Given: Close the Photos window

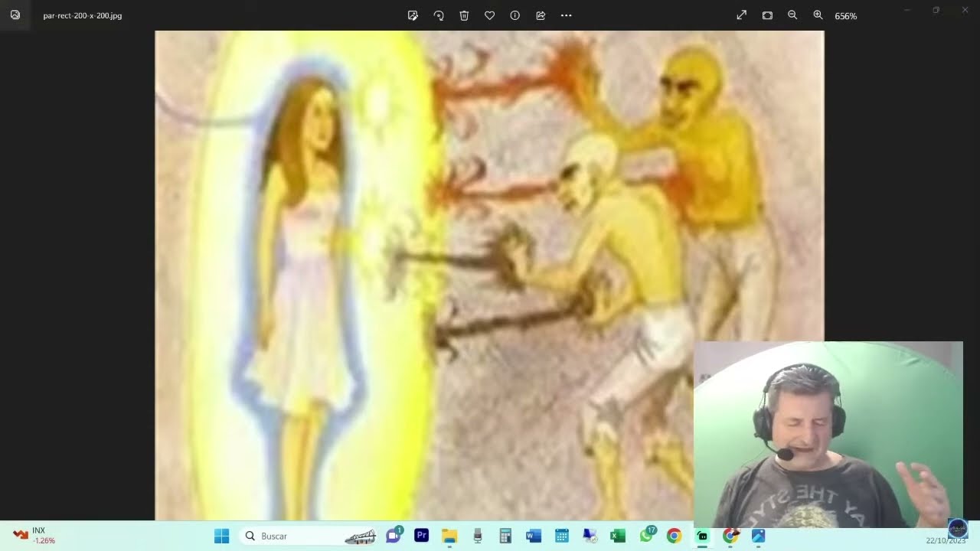Looking at the screenshot, I should pyautogui.click(x=965, y=10).
